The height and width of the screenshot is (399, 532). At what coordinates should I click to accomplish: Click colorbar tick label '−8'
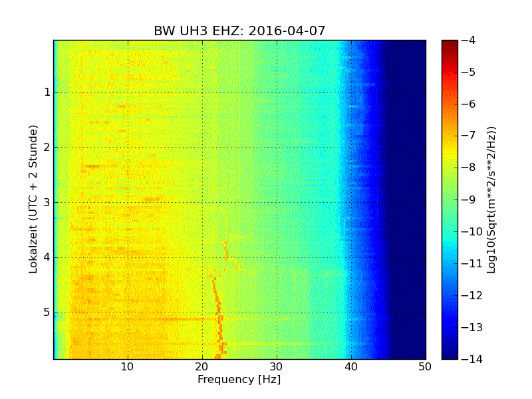(469, 168)
